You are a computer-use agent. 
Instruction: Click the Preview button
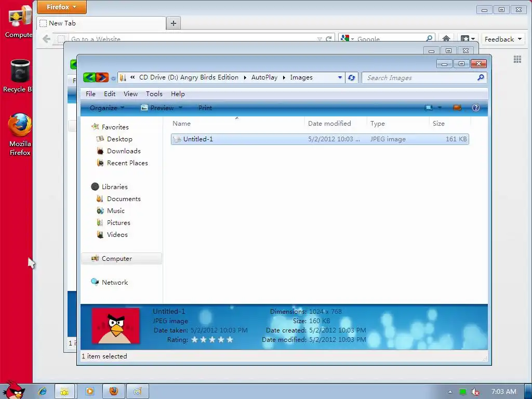pos(157,108)
